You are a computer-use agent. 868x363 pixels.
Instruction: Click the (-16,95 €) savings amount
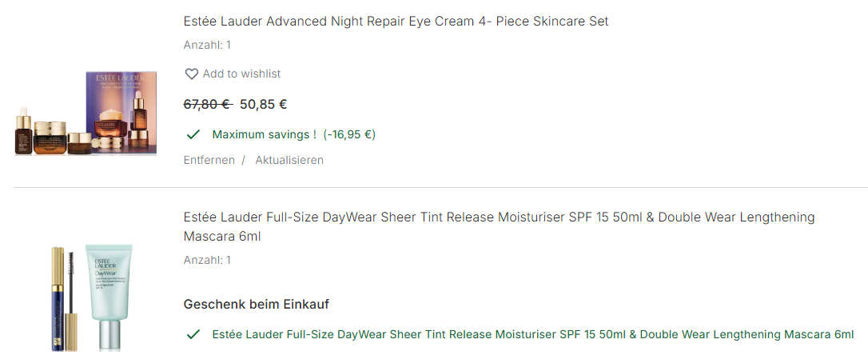pyautogui.click(x=349, y=134)
